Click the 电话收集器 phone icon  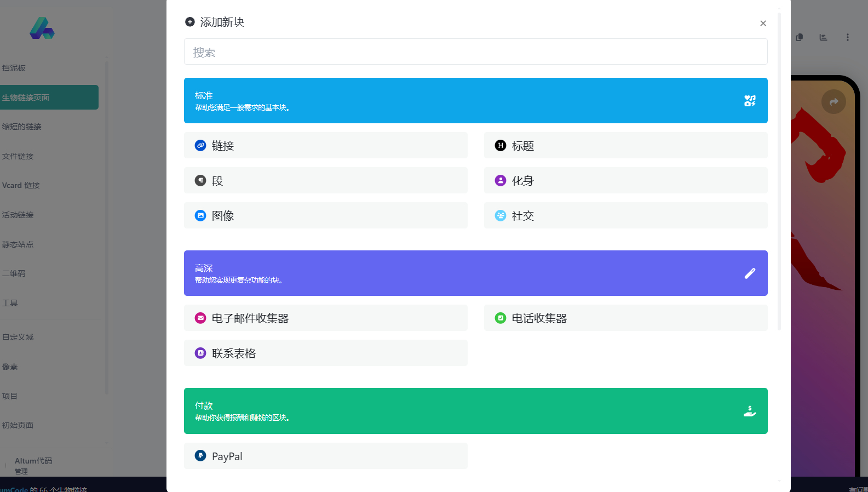point(501,318)
